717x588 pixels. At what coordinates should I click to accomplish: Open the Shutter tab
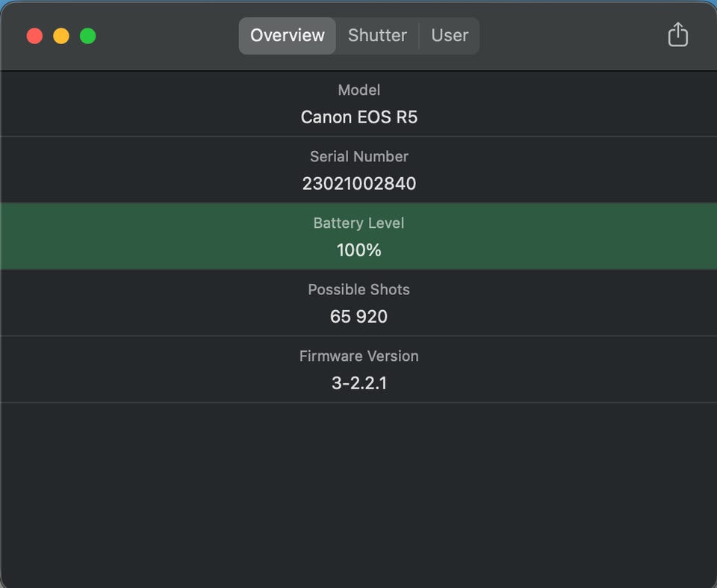click(377, 35)
